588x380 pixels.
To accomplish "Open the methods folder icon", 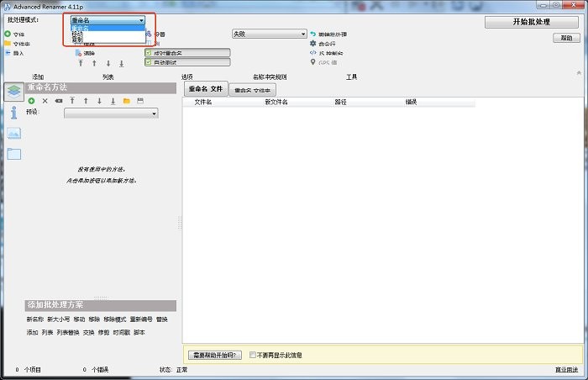I will [x=126, y=100].
